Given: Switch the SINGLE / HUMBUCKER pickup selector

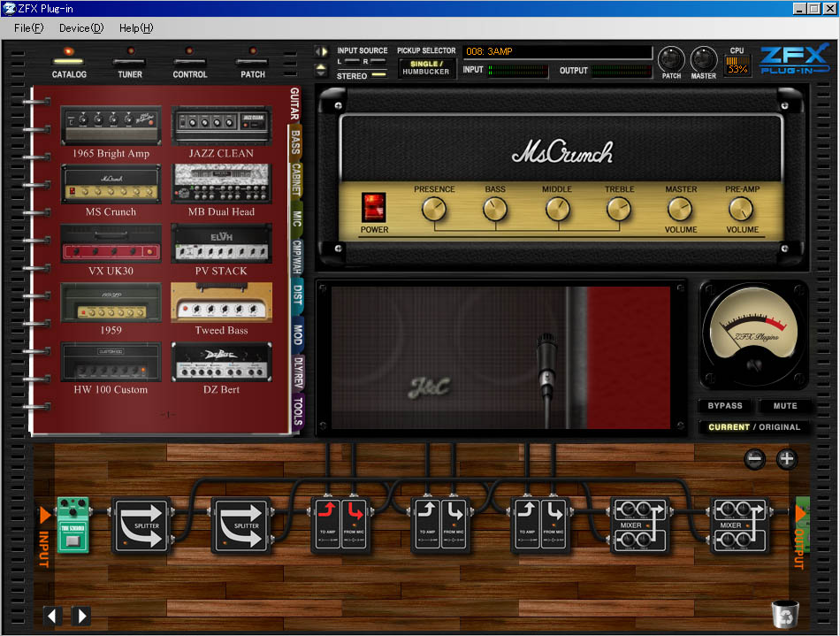Looking at the screenshot, I should [x=426, y=68].
